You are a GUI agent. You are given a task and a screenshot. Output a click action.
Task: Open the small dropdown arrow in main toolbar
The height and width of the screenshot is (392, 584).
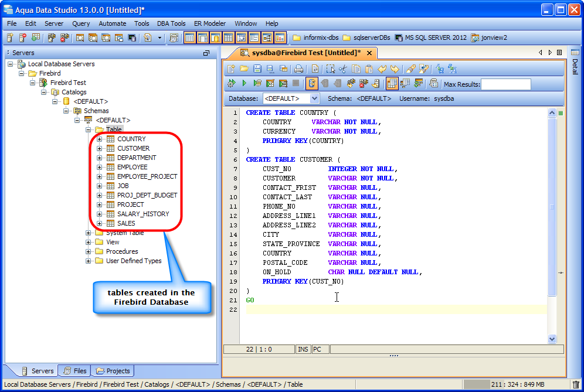160,38
